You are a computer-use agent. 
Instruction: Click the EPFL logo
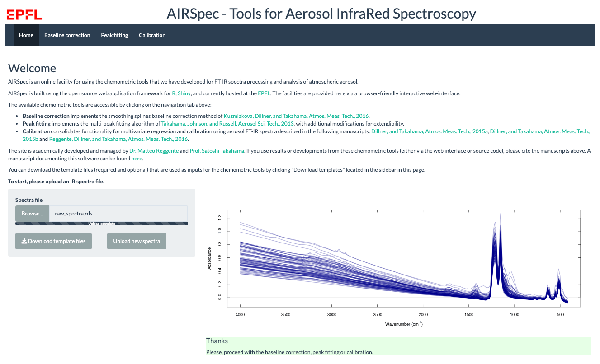tap(24, 14)
